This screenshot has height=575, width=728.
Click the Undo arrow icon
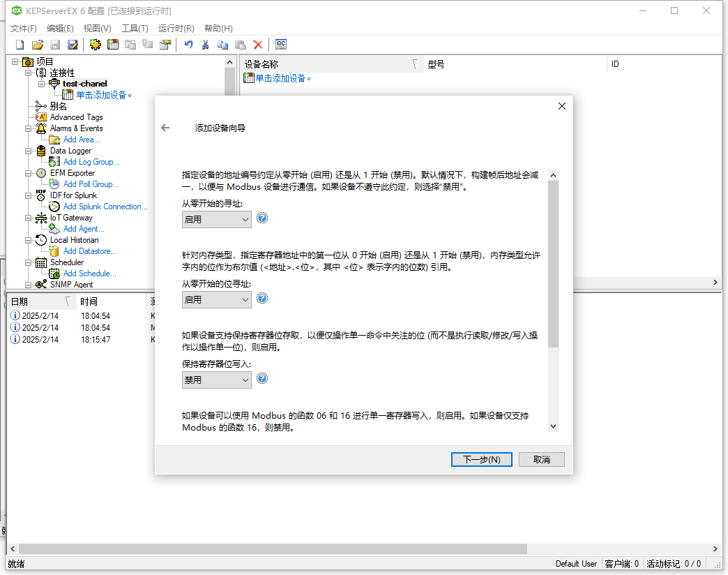(x=188, y=45)
